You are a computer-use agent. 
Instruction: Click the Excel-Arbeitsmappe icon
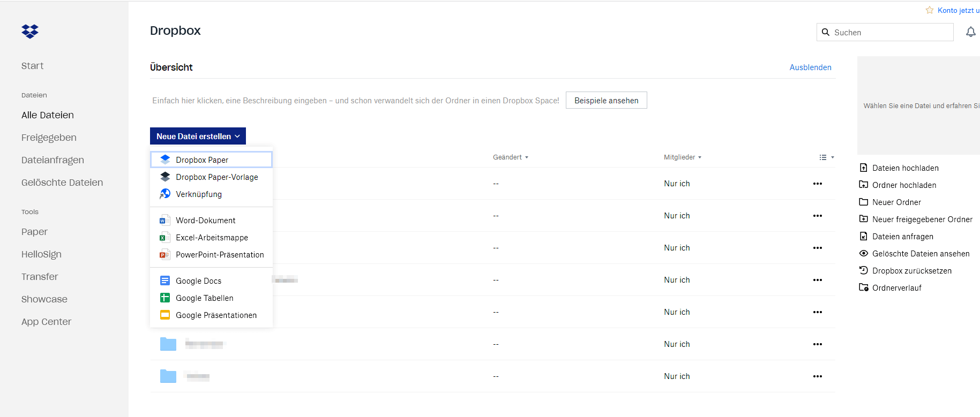pos(164,237)
